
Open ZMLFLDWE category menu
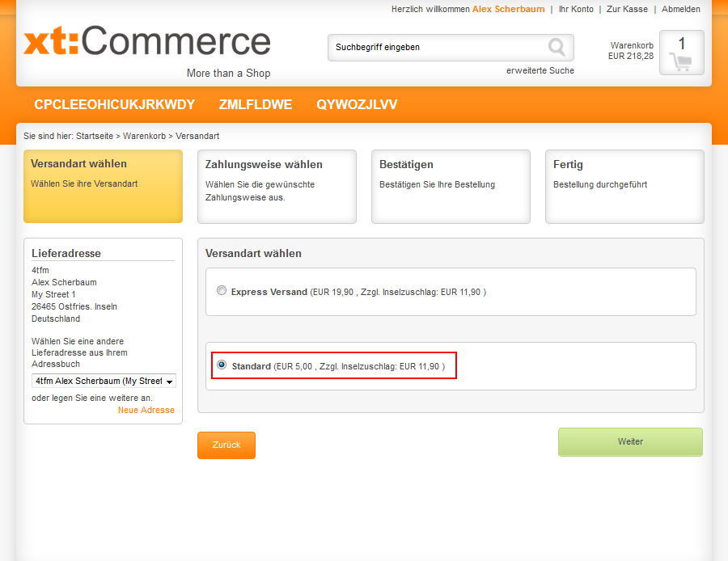[256, 105]
